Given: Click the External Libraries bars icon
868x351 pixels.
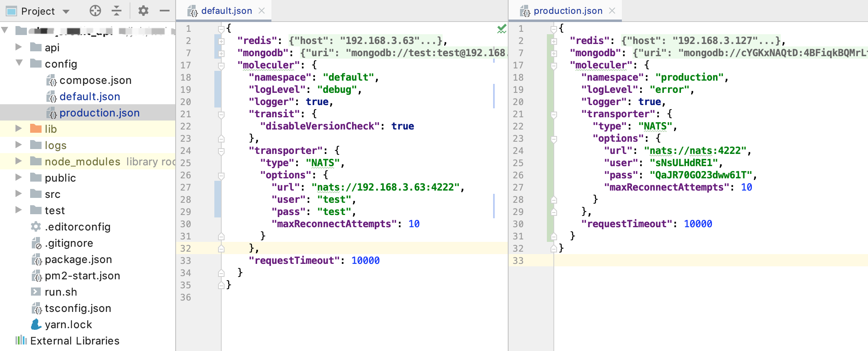Looking at the screenshot, I should [21, 340].
